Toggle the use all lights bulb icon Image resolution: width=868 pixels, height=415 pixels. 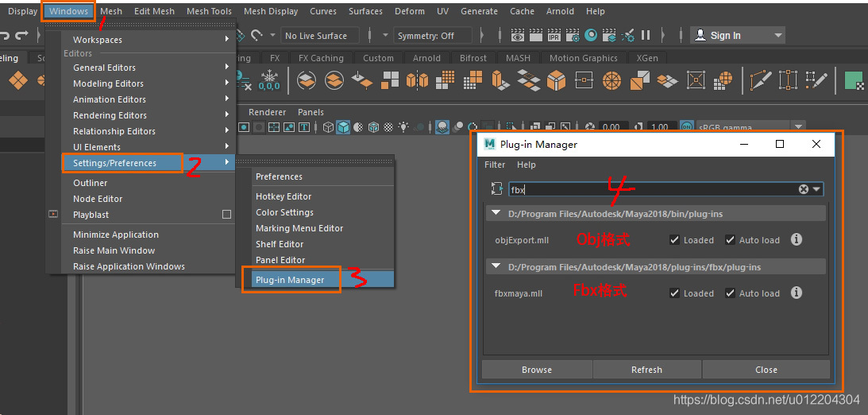tap(404, 127)
